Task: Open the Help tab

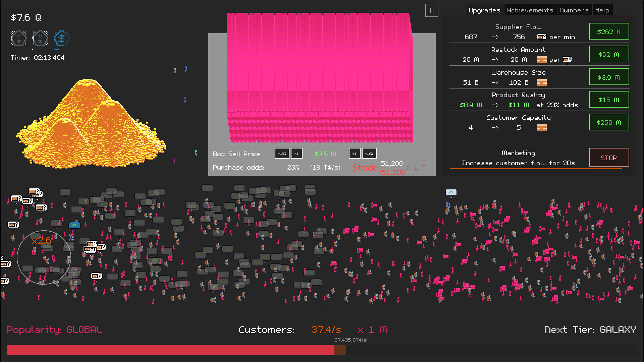Action: [602, 10]
